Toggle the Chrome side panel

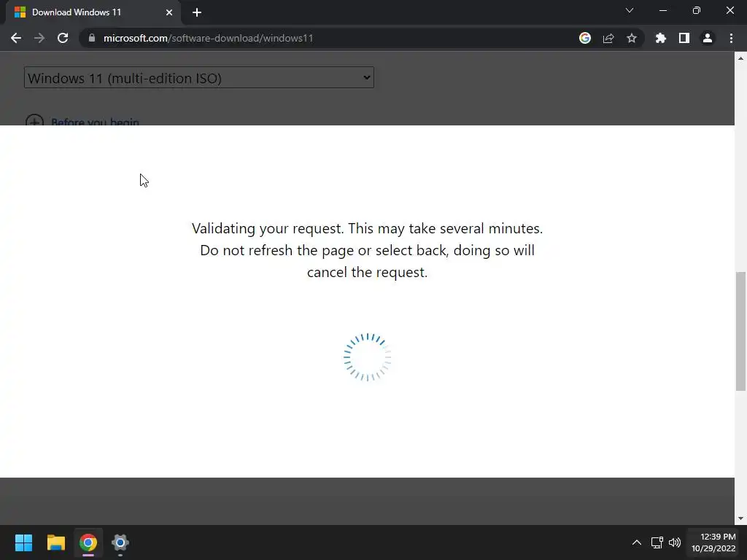point(684,38)
